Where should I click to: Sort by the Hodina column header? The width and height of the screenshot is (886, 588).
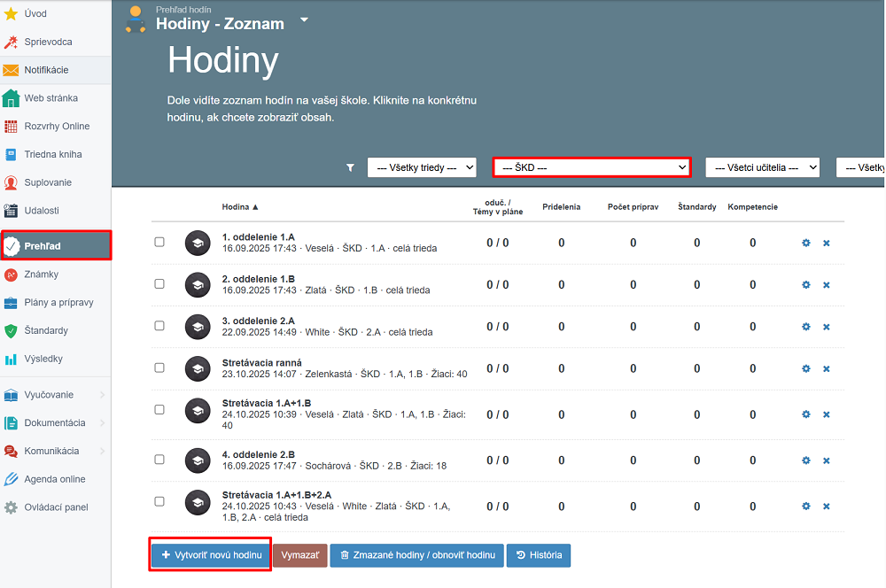coord(240,207)
